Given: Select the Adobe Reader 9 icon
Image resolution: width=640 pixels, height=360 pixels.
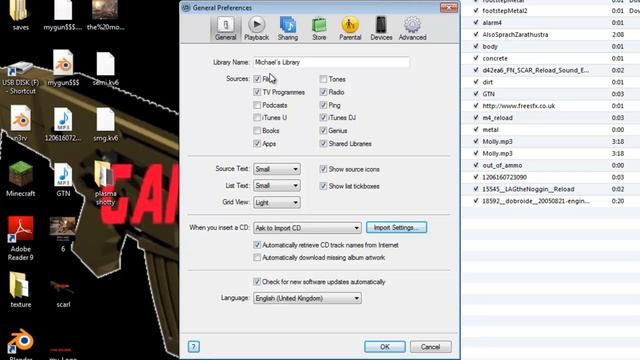Looking at the screenshot, I should pyautogui.click(x=20, y=238).
